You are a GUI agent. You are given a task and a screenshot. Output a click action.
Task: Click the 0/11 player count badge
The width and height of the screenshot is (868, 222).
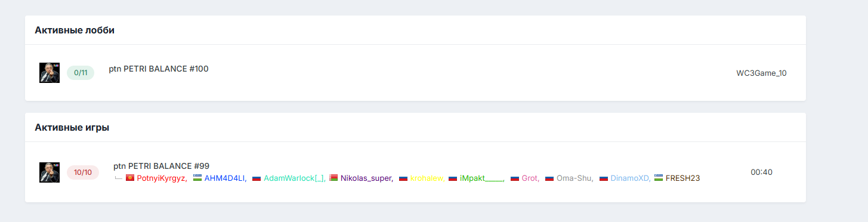pyautogui.click(x=81, y=73)
